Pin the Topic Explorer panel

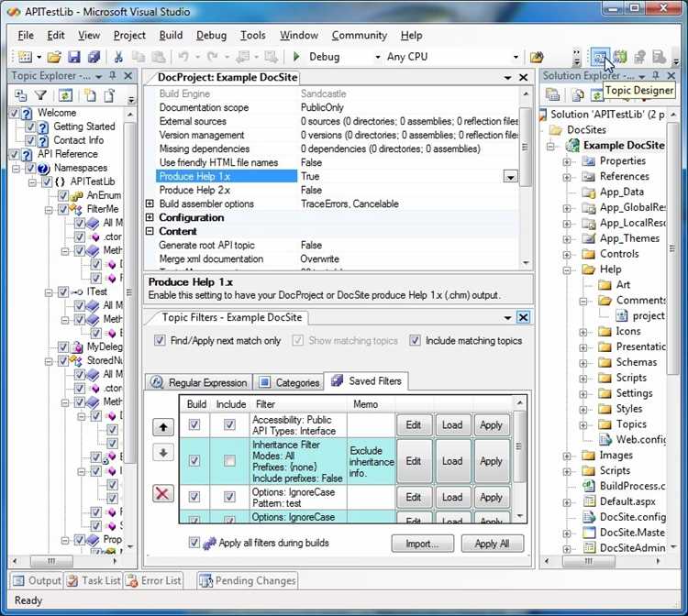(x=112, y=76)
